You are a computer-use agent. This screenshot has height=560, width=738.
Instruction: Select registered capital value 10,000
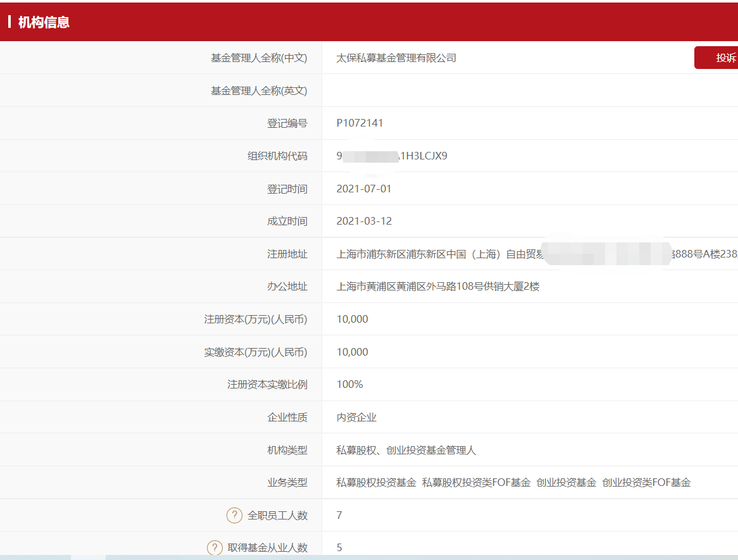352,319
